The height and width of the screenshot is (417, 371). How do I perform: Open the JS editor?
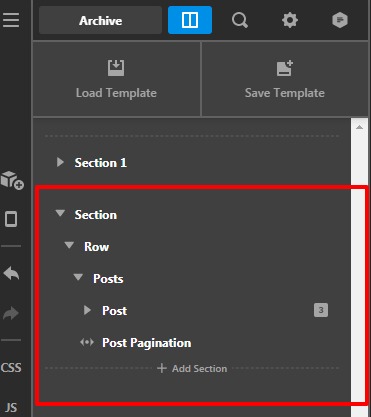[x=11, y=407]
